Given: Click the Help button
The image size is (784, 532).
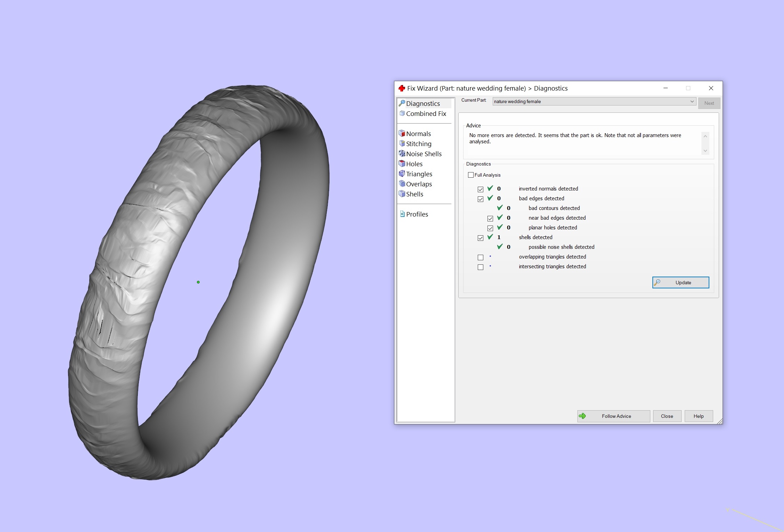Looking at the screenshot, I should (x=699, y=416).
